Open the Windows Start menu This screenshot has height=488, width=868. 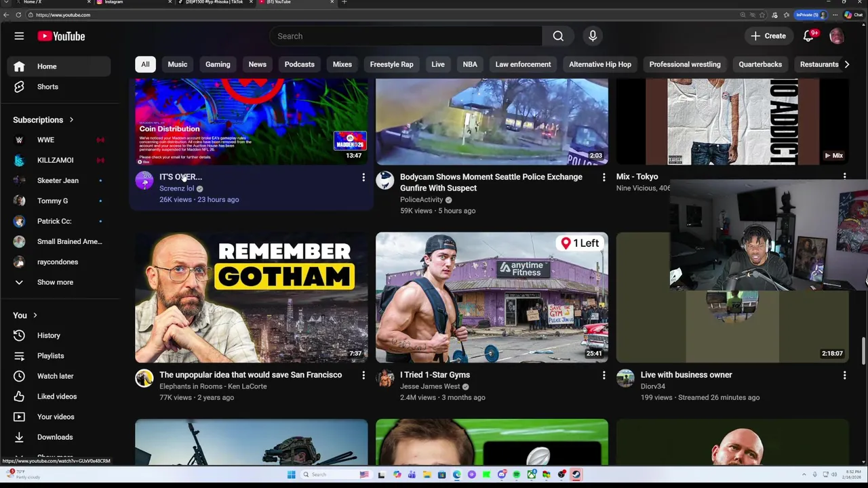click(x=292, y=474)
